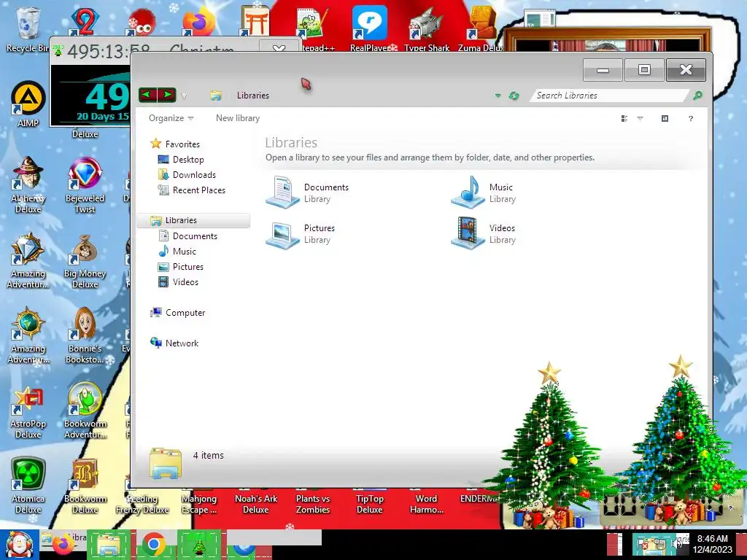The height and width of the screenshot is (560, 747).
Task: Click TipTop Deluxe desktop label
Action: pyautogui.click(x=370, y=504)
